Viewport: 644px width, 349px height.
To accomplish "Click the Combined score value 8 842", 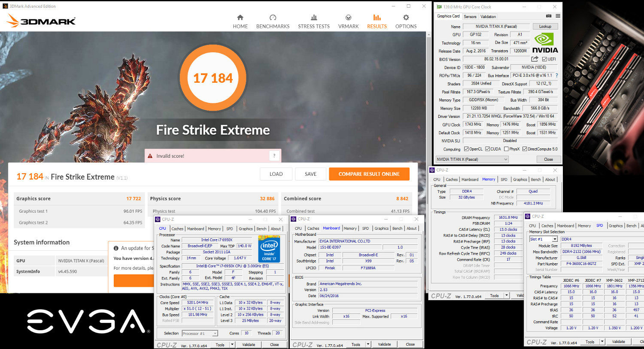I will tap(402, 199).
